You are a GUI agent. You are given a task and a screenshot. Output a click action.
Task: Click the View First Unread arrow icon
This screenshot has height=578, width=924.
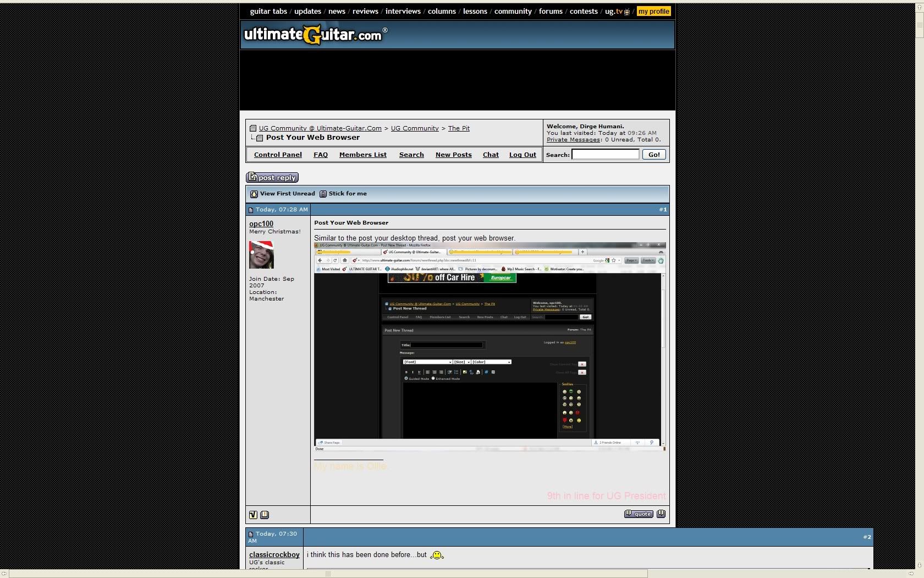(x=254, y=194)
